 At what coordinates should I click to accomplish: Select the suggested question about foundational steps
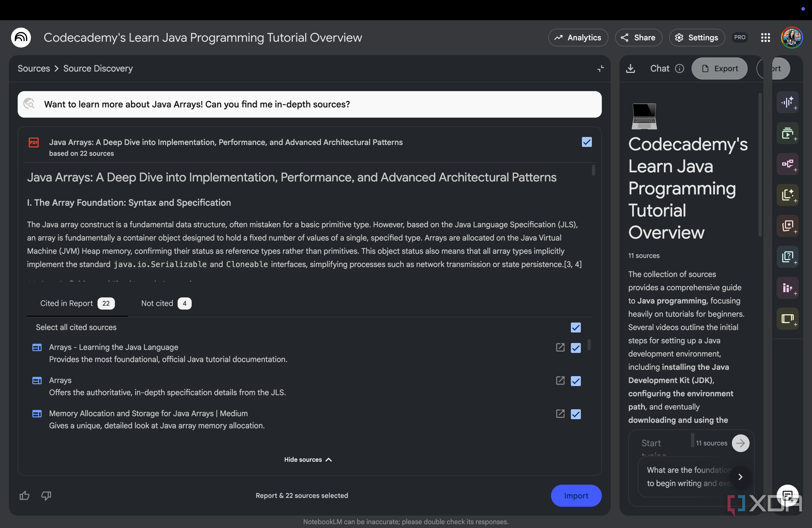[689, 477]
